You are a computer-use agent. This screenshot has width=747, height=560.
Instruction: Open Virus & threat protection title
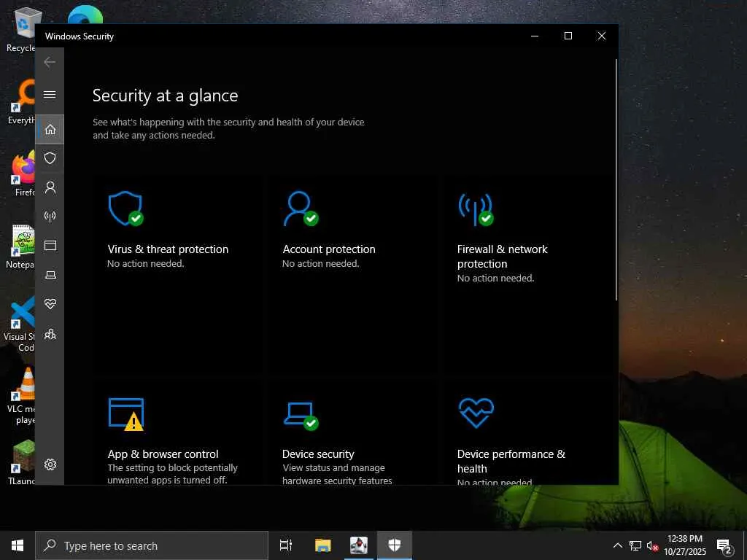168,249
